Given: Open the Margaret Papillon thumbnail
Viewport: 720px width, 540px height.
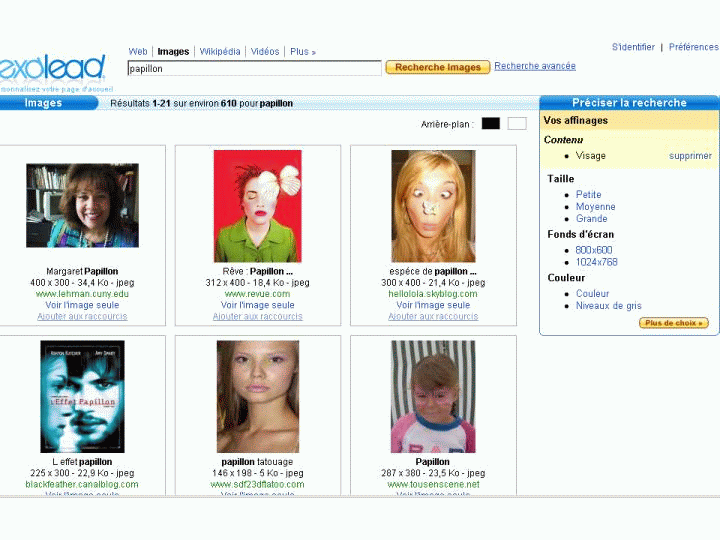Looking at the screenshot, I should (x=82, y=205).
